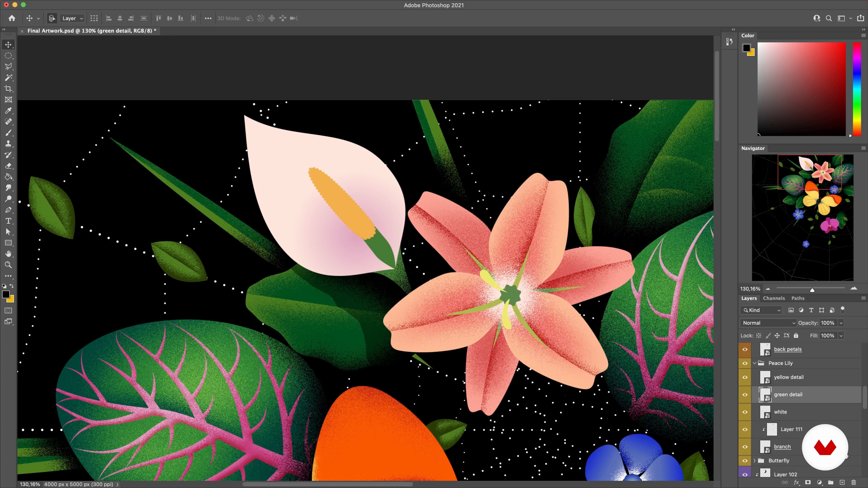Open the Color panel menu
The image size is (868, 488).
(x=863, y=35)
